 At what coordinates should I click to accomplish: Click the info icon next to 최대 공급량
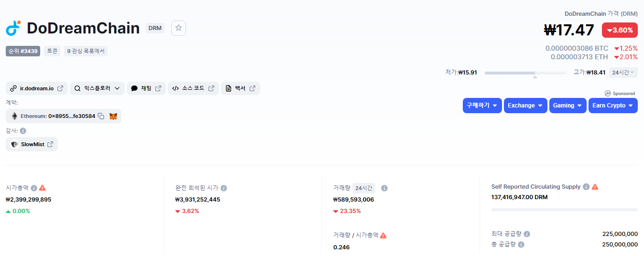tap(527, 234)
